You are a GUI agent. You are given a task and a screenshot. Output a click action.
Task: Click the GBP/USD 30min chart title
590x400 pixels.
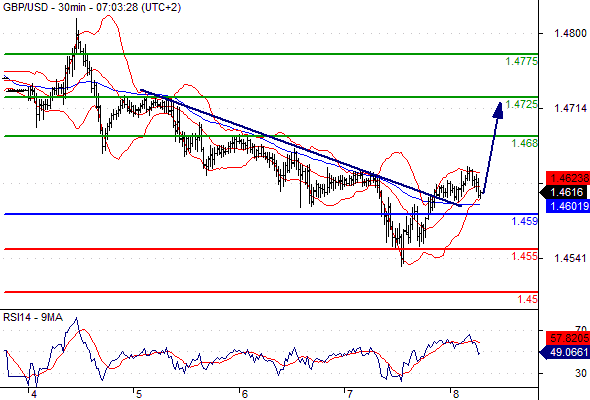pos(92,7)
